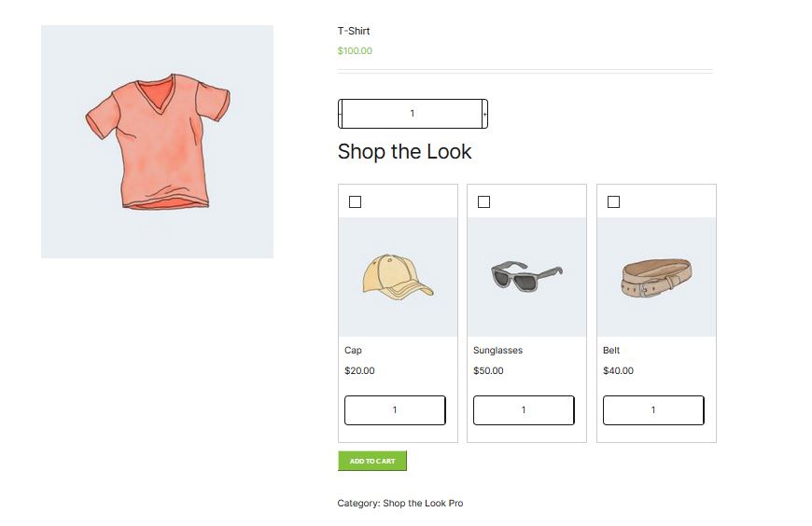Open the red T-Shirt product image
The height and width of the screenshot is (526, 812).
(x=158, y=142)
